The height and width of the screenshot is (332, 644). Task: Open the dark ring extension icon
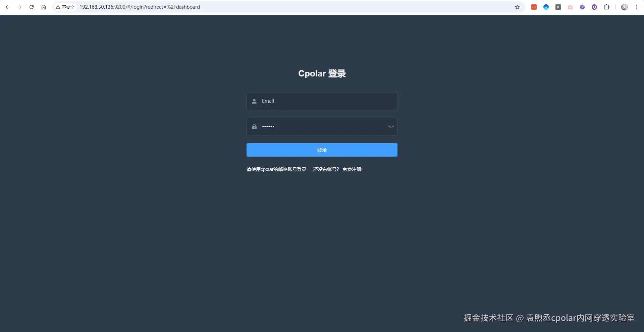click(594, 7)
